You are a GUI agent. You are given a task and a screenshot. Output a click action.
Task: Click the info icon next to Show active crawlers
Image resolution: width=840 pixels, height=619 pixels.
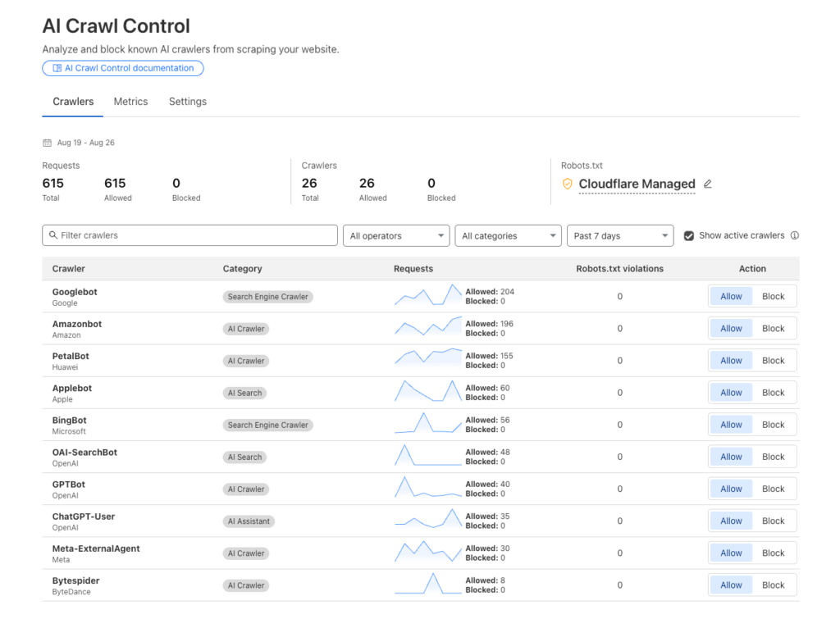pos(794,235)
